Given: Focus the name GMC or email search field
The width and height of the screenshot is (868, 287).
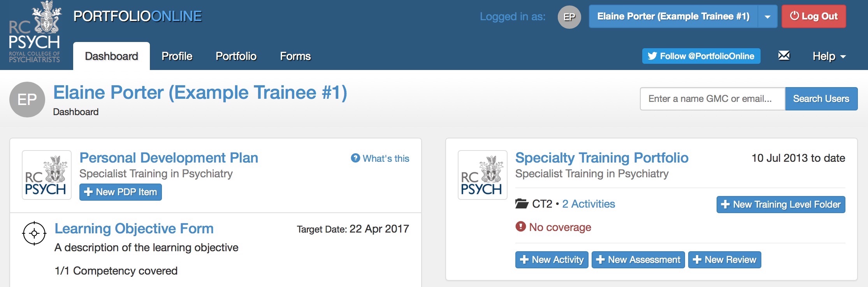Looking at the screenshot, I should 712,99.
